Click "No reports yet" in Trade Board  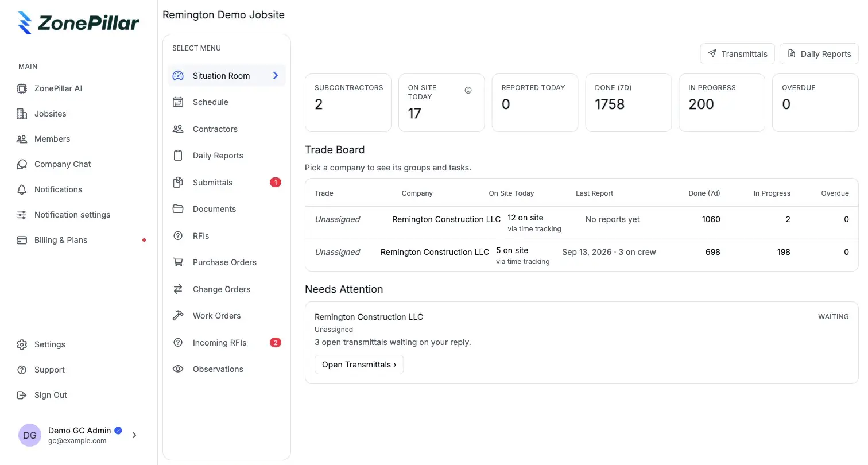coord(613,219)
